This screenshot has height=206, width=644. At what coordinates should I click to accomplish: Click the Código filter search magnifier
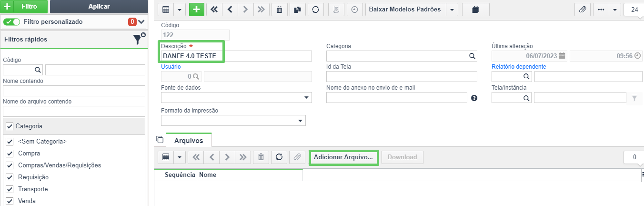(x=38, y=70)
